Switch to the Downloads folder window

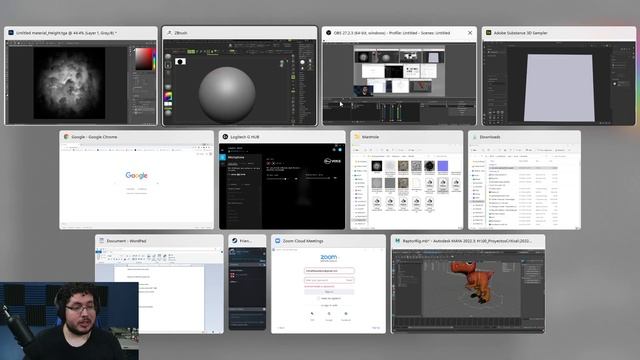coord(524,180)
